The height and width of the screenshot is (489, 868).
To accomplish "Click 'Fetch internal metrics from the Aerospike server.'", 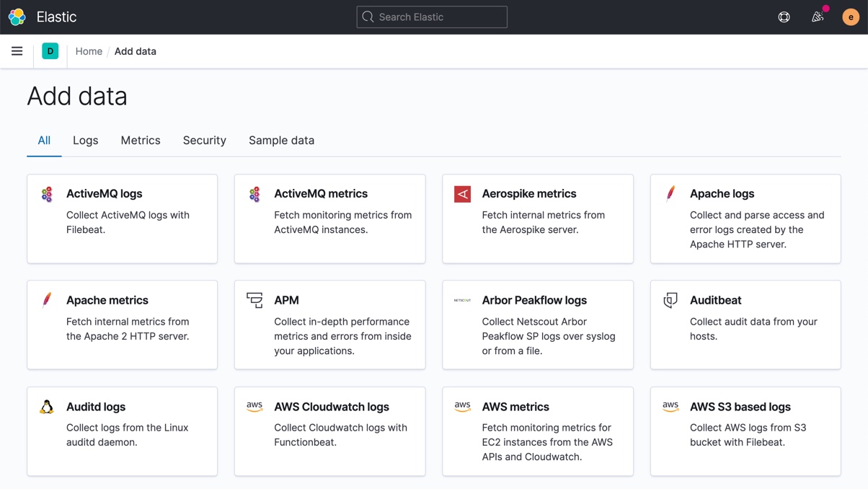I will 544,222.
